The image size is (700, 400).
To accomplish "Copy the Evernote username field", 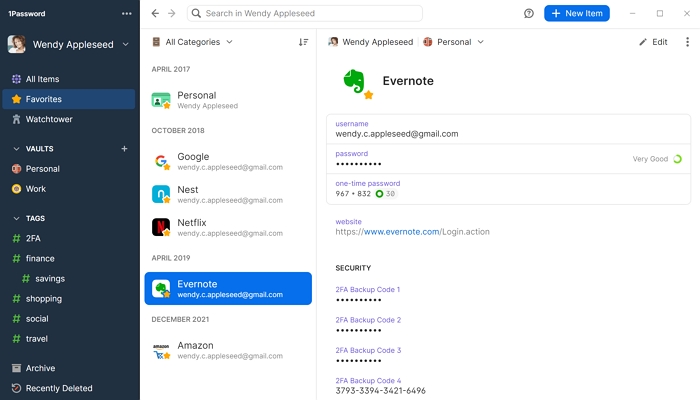I will click(x=508, y=129).
